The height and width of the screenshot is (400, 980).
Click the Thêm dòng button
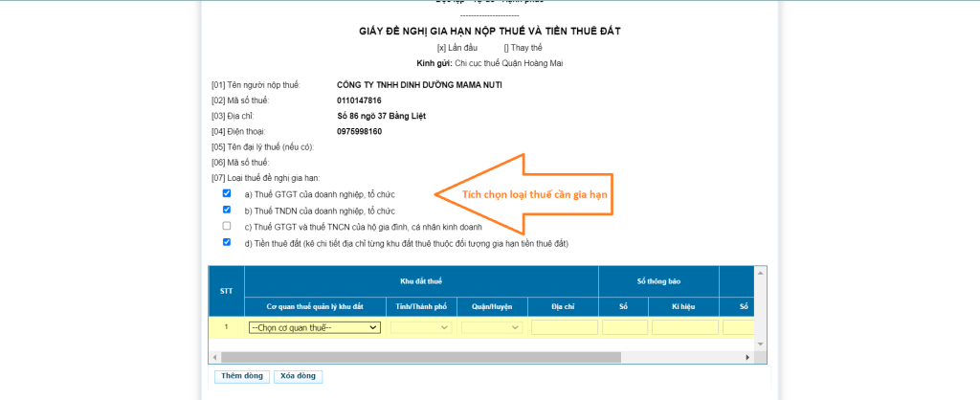(242, 376)
